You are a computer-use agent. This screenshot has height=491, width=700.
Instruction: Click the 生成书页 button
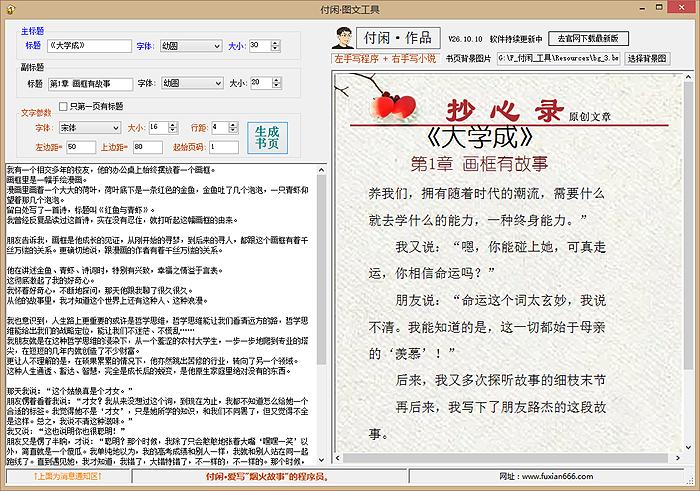pyautogui.click(x=267, y=138)
